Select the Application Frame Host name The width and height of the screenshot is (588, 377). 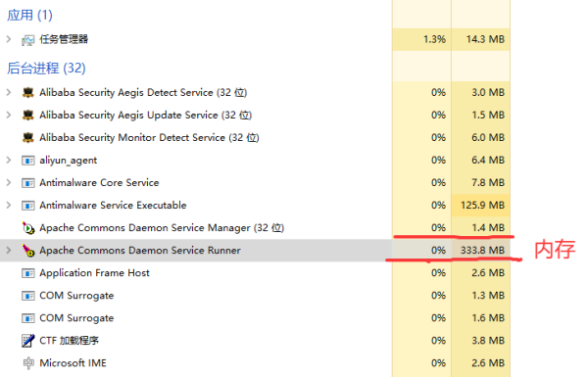tap(94, 273)
